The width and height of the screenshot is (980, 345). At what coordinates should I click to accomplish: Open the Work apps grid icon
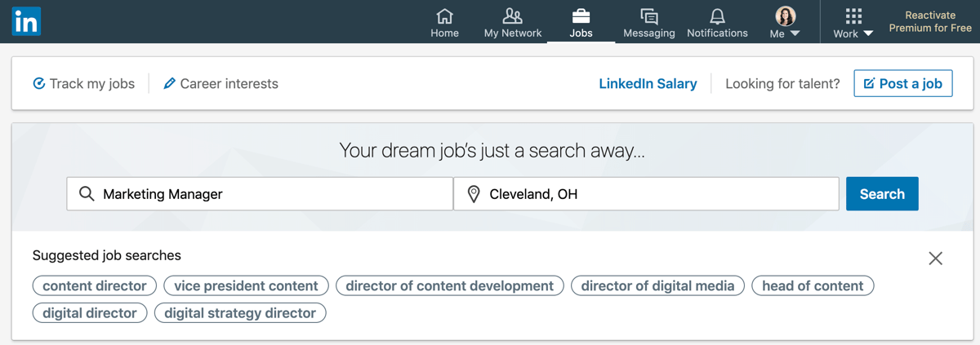click(853, 16)
